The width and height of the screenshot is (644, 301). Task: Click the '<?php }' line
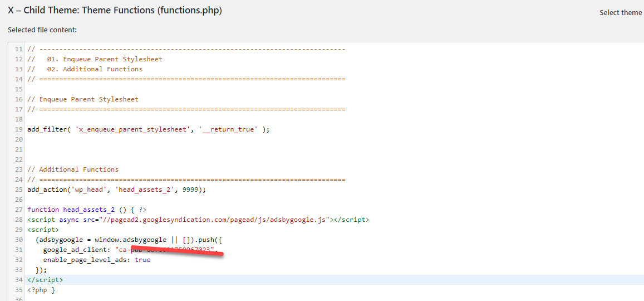(x=41, y=290)
